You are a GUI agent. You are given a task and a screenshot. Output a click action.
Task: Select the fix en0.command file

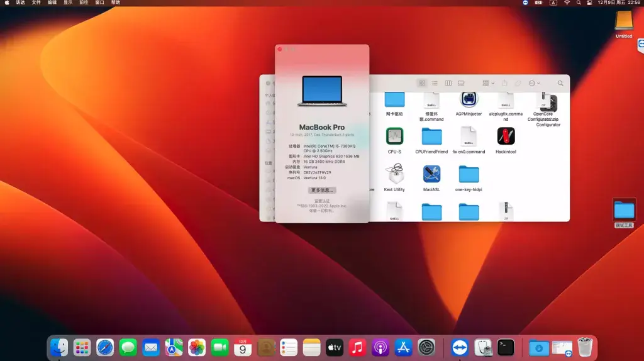[469, 136]
